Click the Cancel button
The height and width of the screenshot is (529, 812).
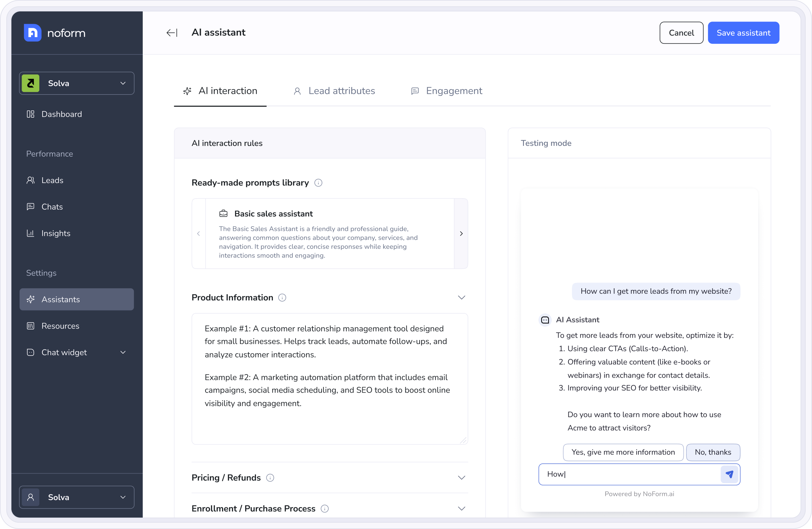tap(681, 33)
